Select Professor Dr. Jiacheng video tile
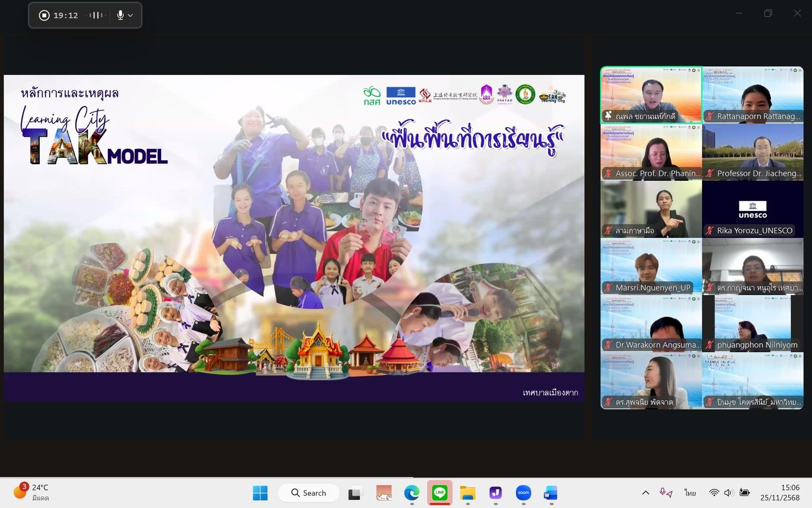812x508 pixels. [752, 152]
